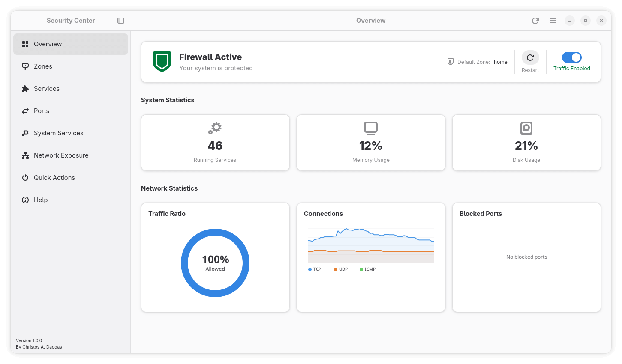Click the green firewall shield icon
Viewport: 622px width, 364px height.
click(162, 62)
